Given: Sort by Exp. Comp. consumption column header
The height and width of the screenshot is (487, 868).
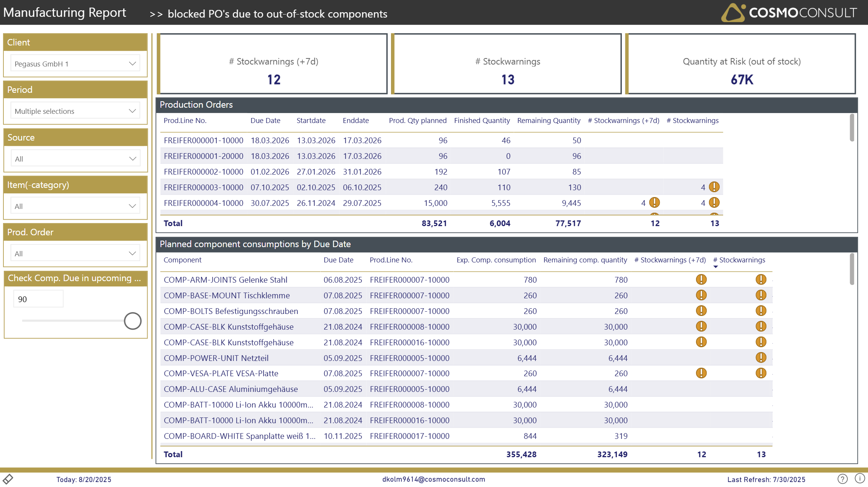Looking at the screenshot, I should click(x=496, y=260).
